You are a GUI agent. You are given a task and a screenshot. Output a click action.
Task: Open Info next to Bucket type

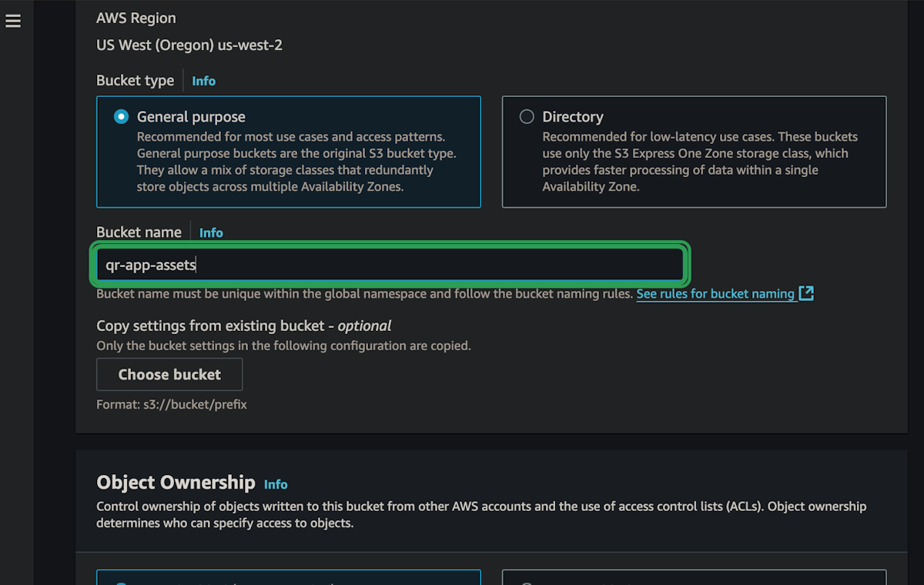[x=204, y=81]
